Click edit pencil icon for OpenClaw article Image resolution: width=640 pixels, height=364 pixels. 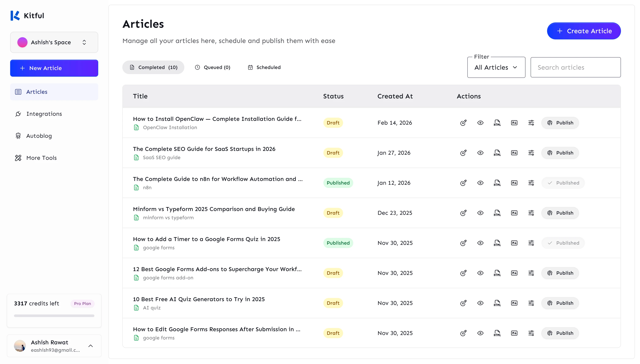[x=463, y=123]
